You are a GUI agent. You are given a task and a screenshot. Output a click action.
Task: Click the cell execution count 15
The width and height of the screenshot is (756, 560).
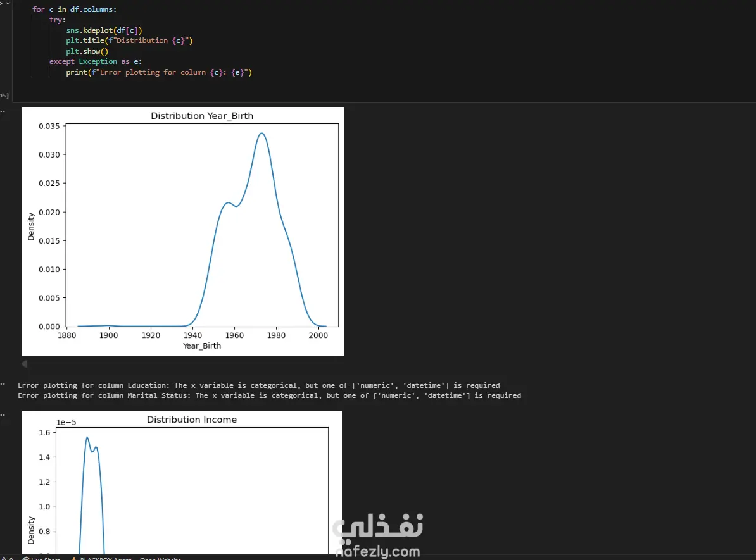(4, 96)
